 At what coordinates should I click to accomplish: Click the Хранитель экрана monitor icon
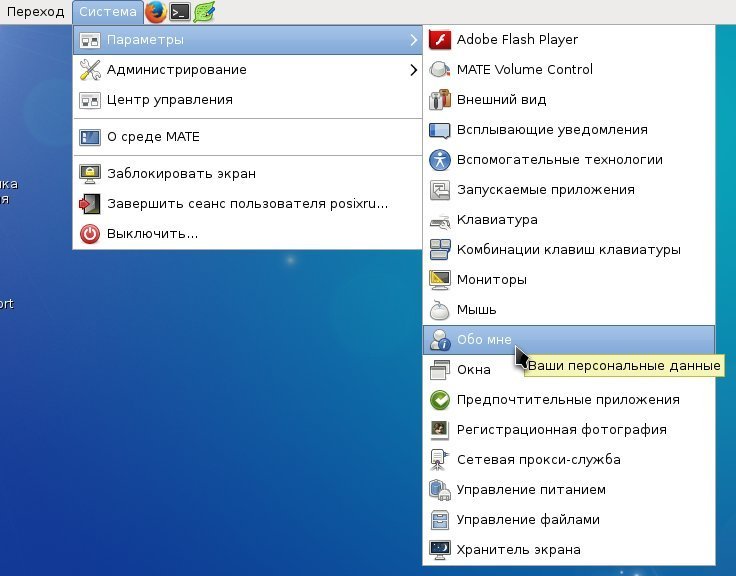(440, 550)
